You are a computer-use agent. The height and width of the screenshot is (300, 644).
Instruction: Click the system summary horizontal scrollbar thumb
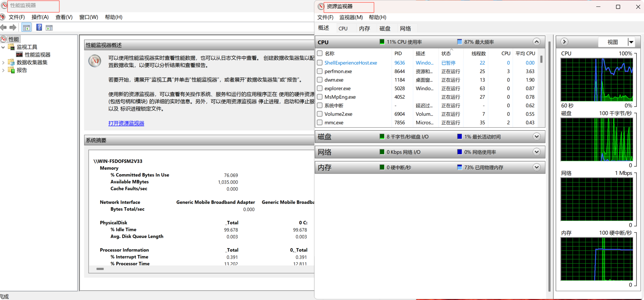(100, 269)
